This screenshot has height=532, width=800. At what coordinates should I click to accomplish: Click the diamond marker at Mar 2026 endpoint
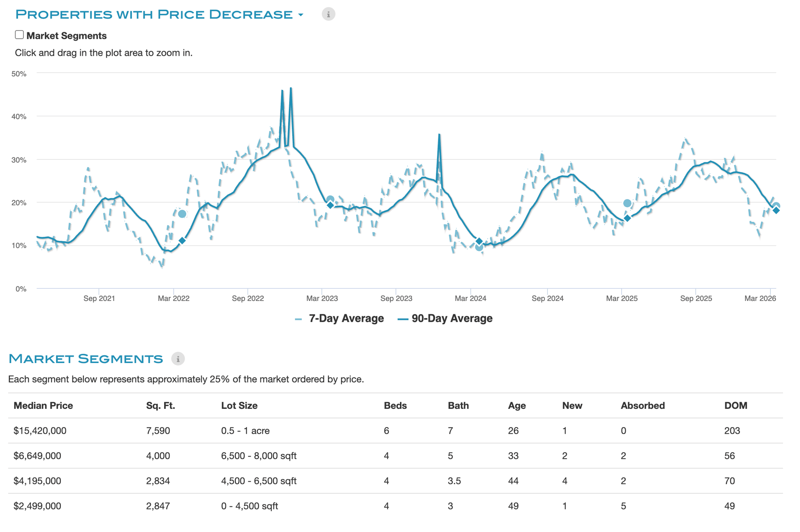pyautogui.click(x=776, y=211)
